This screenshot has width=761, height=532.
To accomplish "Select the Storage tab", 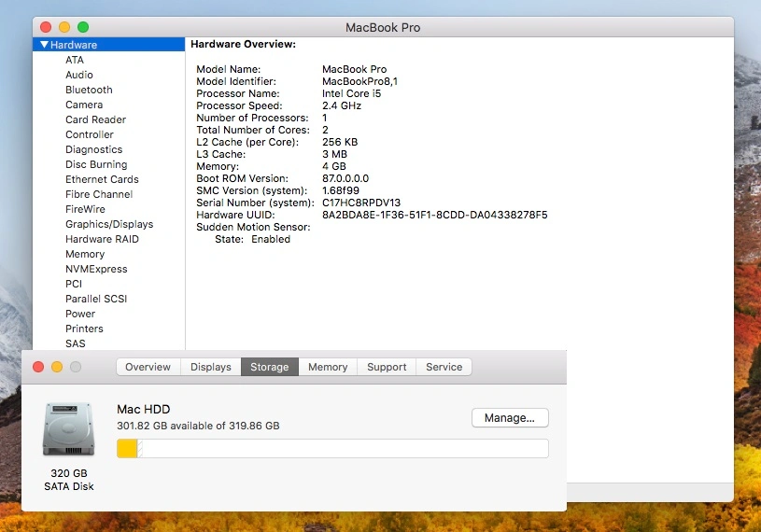I will (x=269, y=367).
